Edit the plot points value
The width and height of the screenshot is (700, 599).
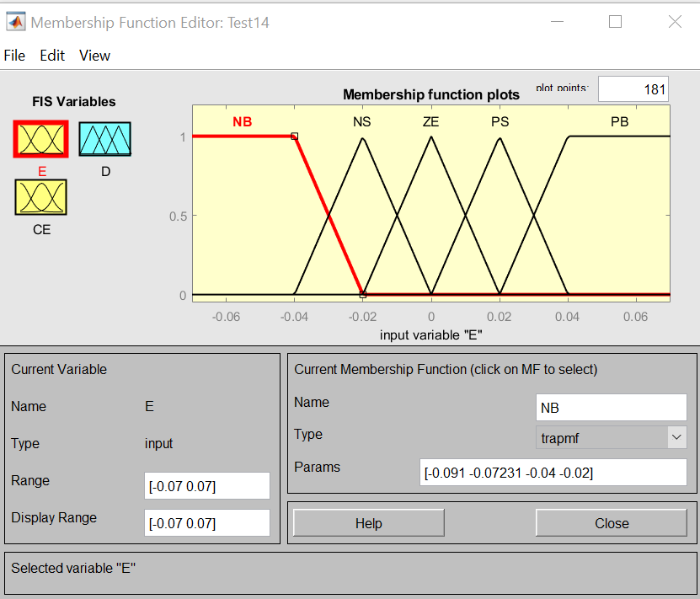tap(633, 88)
